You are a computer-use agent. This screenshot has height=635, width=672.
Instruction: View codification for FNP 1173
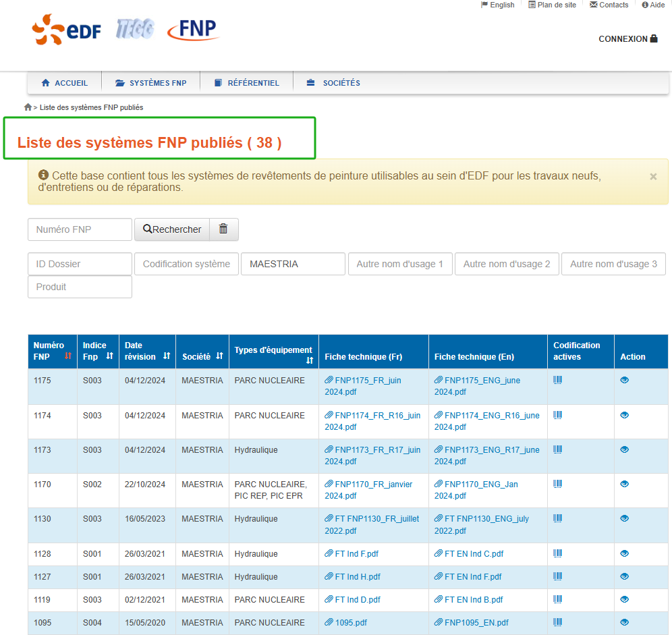(x=557, y=449)
